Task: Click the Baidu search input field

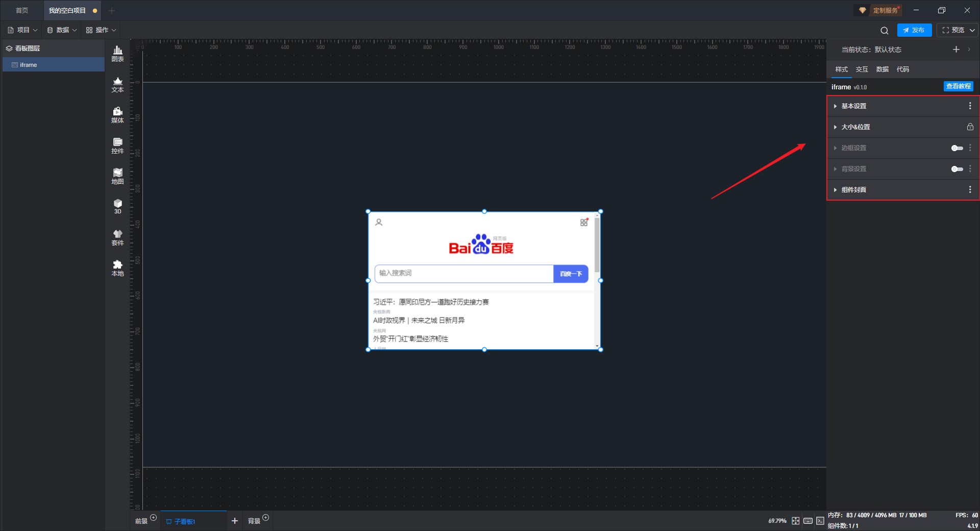Action: click(x=464, y=274)
